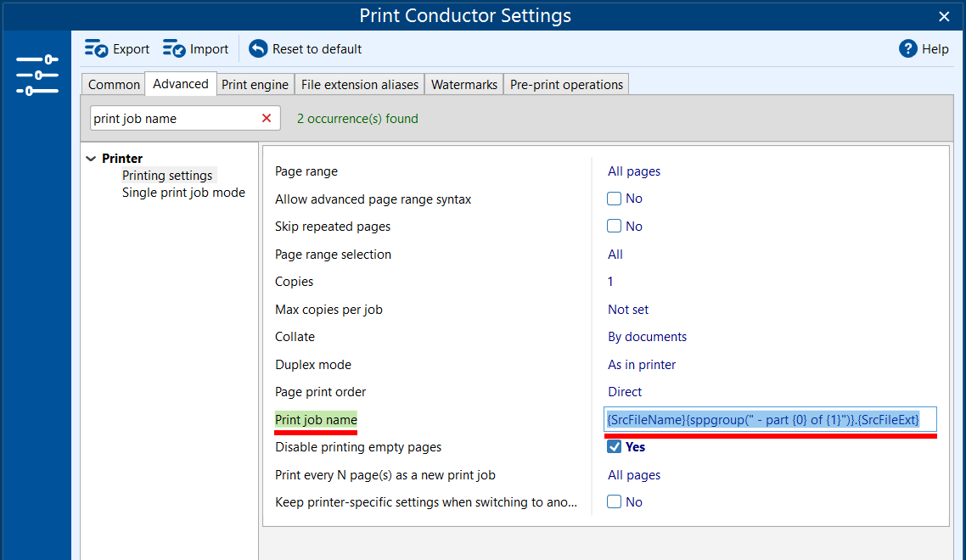The width and height of the screenshot is (966, 560).
Task: Open the Page print order Direct option
Action: coord(625,392)
